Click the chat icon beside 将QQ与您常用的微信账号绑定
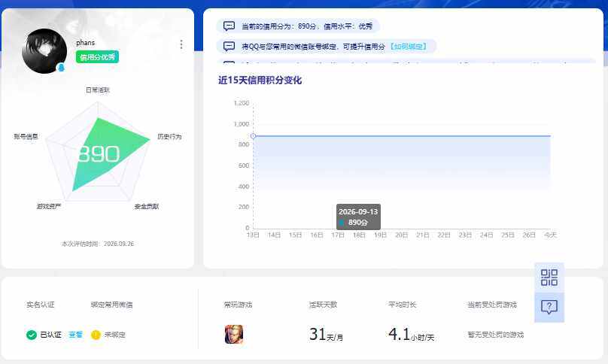This screenshot has height=364, width=608. click(x=230, y=46)
